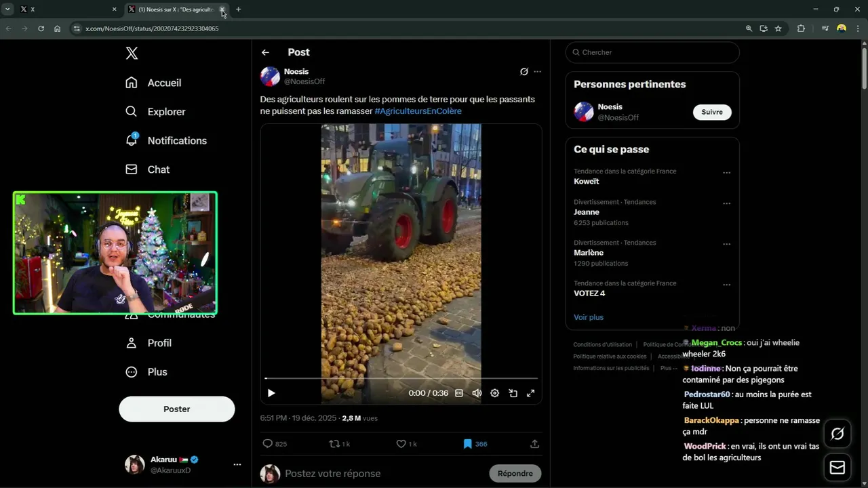Click the Chercher search field
The height and width of the screenshot is (488, 868).
(x=652, y=52)
